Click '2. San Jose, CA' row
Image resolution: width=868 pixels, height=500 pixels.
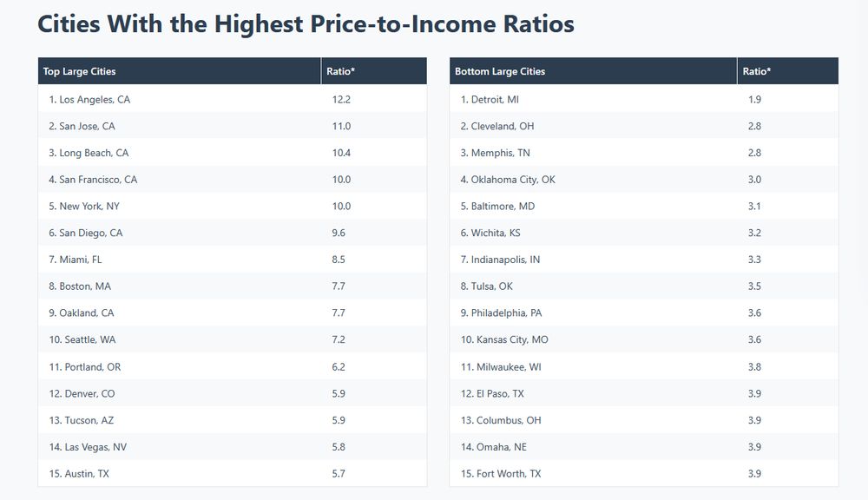(x=233, y=126)
